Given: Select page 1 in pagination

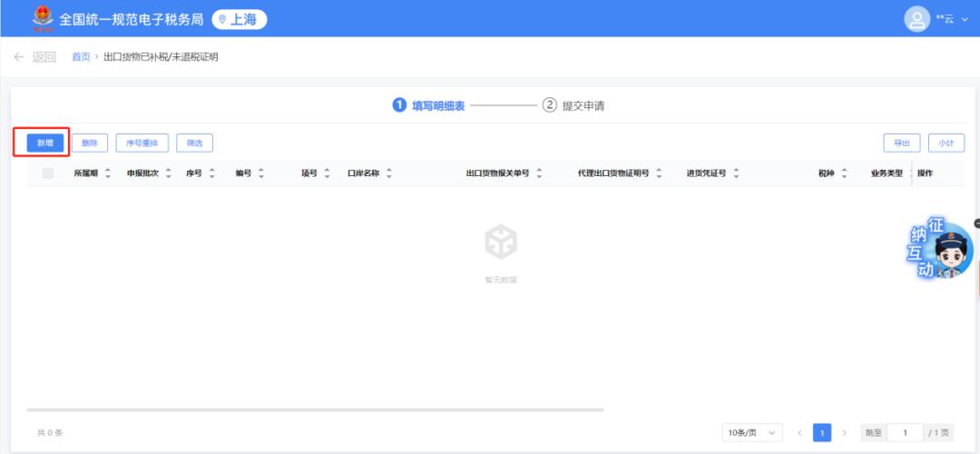Looking at the screenshot, I should click(x=822, y=433).
